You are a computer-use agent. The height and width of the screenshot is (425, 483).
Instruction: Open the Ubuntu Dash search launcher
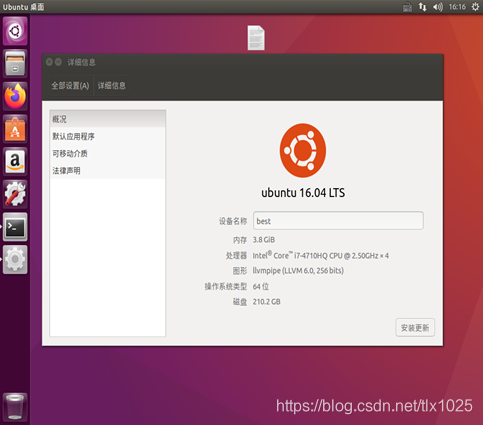(15, 31)
